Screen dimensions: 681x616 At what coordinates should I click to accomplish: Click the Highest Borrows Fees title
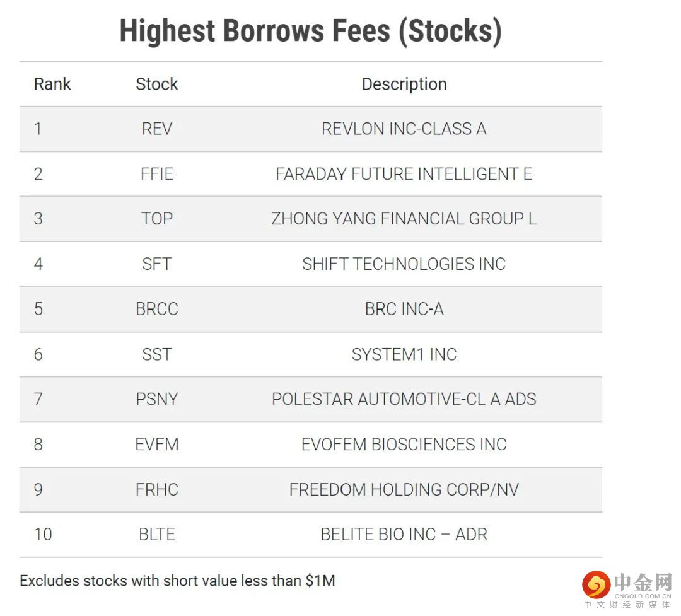[x=310, y=31]
